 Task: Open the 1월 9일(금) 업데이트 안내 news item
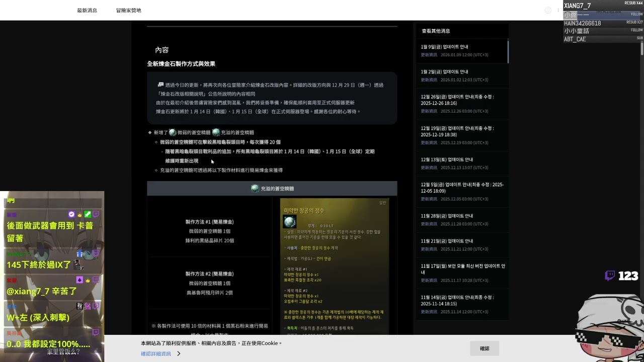462,50
